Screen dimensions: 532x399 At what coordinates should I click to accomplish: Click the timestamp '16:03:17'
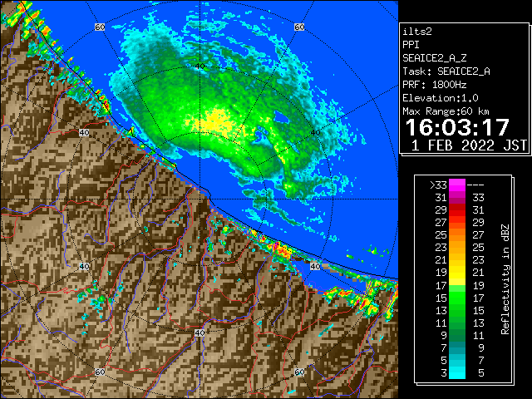[457, 127]
